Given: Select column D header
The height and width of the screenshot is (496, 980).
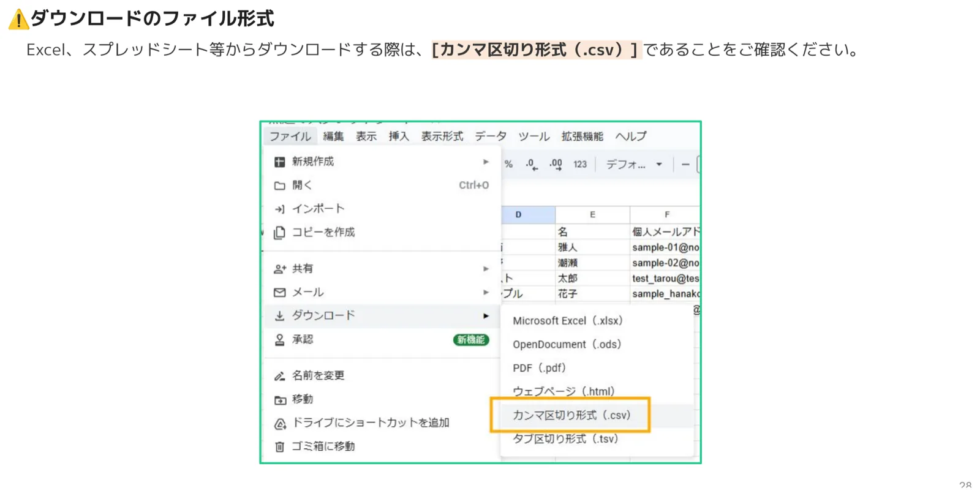Looking at the screenshot, I should coord(528,215).
